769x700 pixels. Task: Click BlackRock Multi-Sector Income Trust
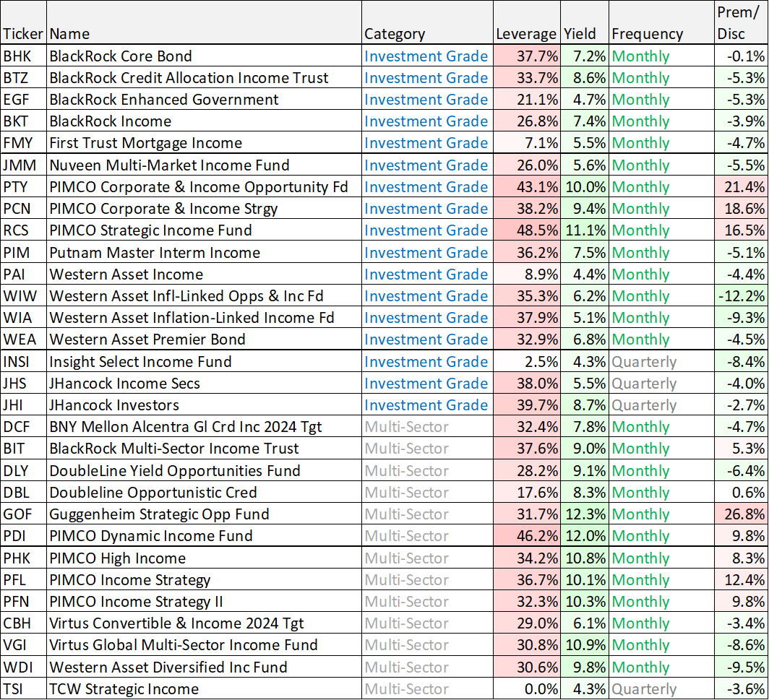(204, 448)
